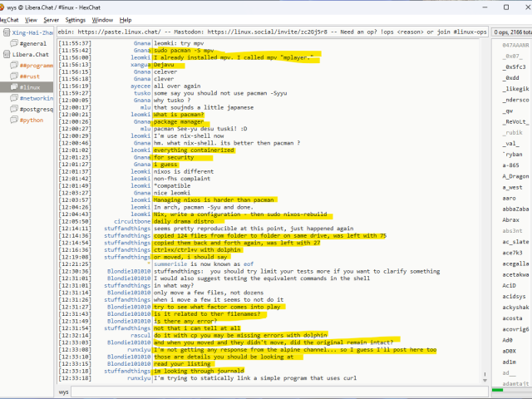532x399 pixels.
Task: Click the message input box
Action: point(274,391)
